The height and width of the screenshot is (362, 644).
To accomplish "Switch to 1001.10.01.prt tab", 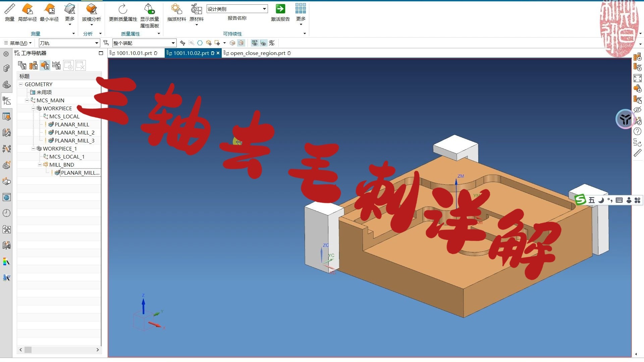I will click(134, 53).
